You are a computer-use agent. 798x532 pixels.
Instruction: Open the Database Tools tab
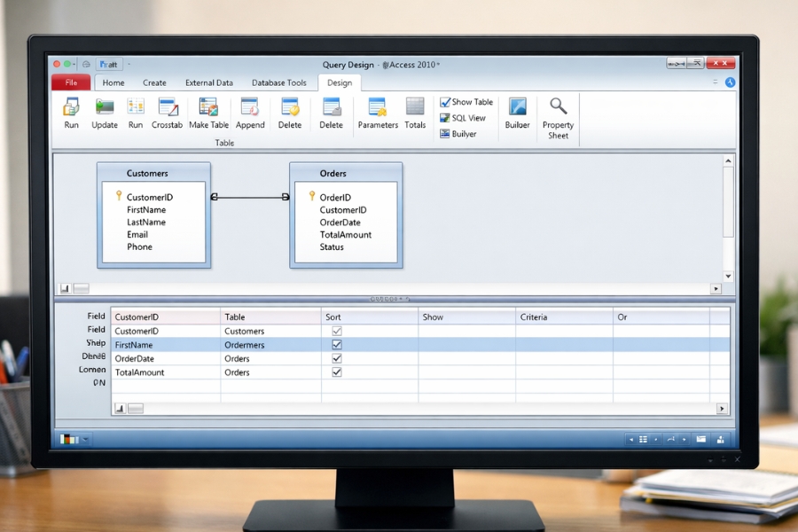click(x=279, y=82)
